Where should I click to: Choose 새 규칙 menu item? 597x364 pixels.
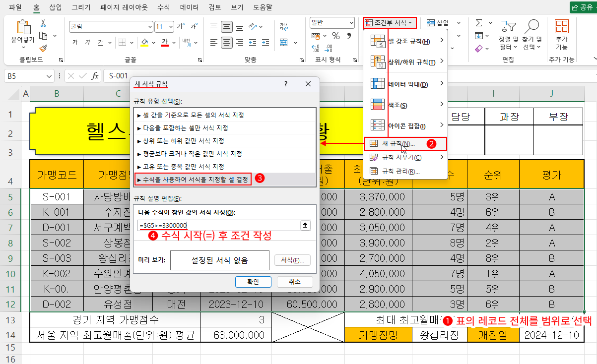(405, 144)
